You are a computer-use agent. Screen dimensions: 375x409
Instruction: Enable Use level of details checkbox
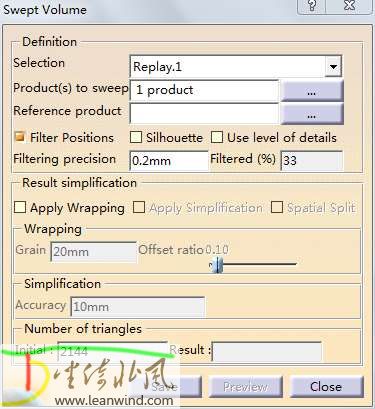[217, 137]
